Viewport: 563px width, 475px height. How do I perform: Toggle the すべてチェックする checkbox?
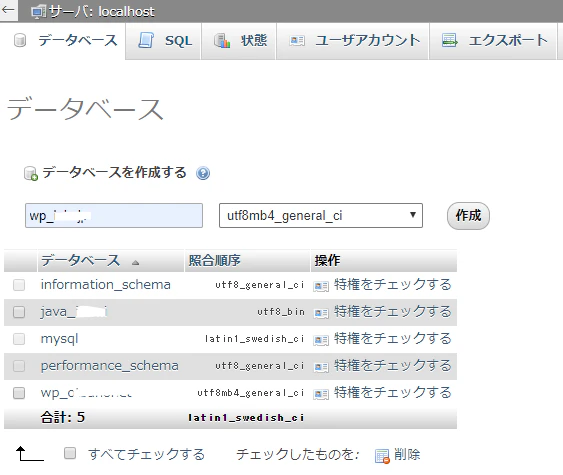click(x=70, y=453)
